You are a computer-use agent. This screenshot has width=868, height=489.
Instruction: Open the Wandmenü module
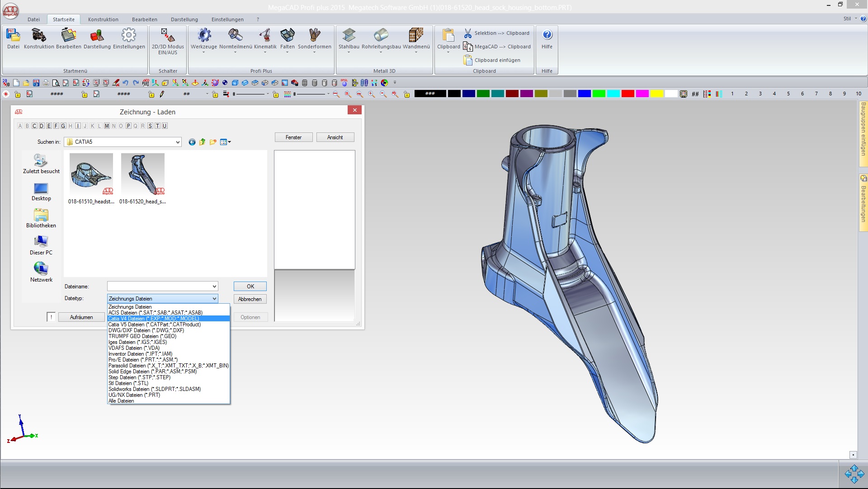click(416, 38)
